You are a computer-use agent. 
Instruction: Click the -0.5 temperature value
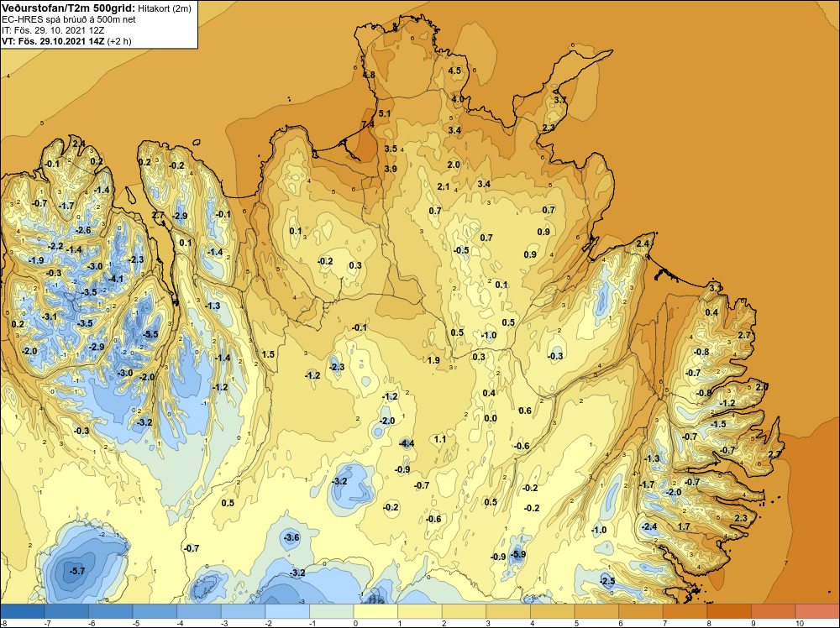[461, 250]
